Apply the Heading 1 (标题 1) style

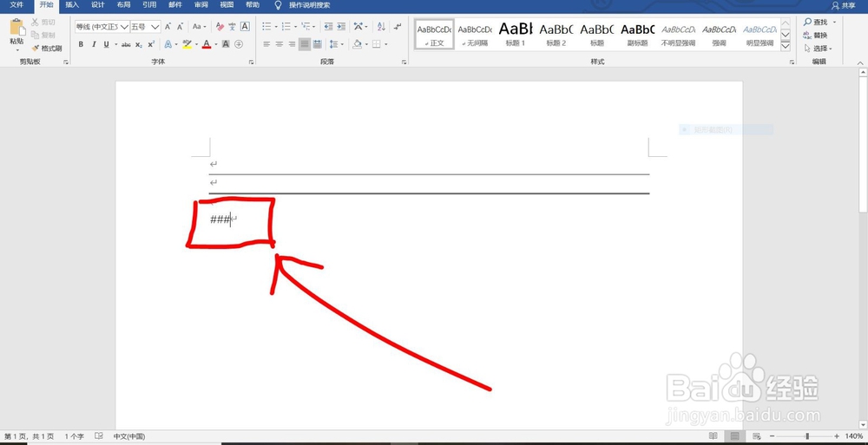click(516, 35)
